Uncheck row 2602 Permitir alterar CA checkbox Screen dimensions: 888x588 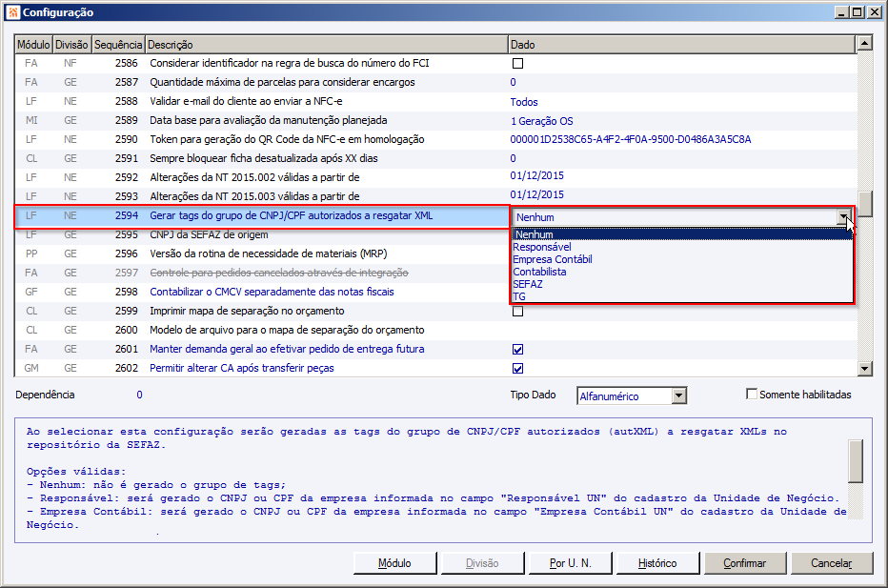[x=517, y=369]
